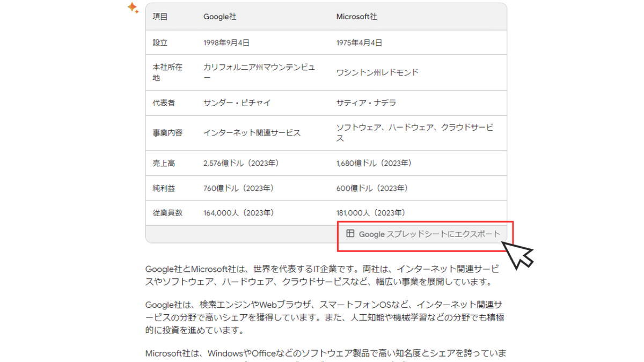Select the Google社 column header
The height and width of the screenshot is (362, 644).
220,17
